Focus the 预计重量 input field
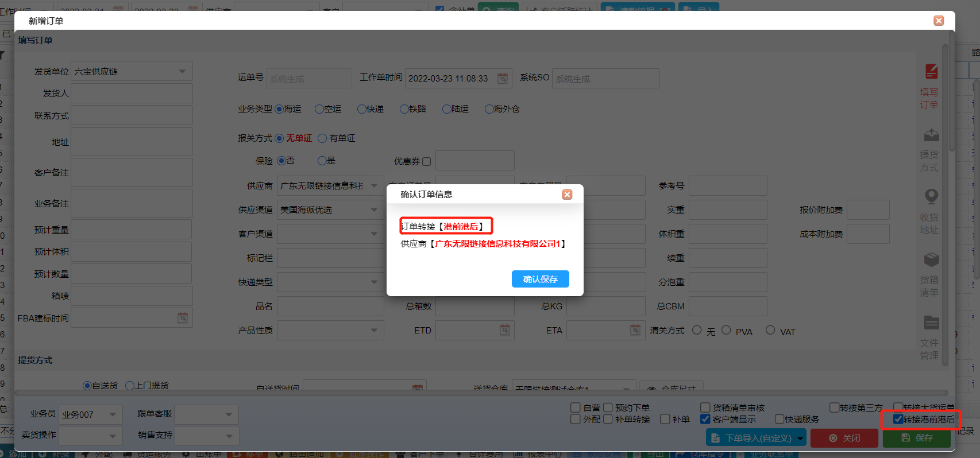The image size is (980, 458). (132, 230)
